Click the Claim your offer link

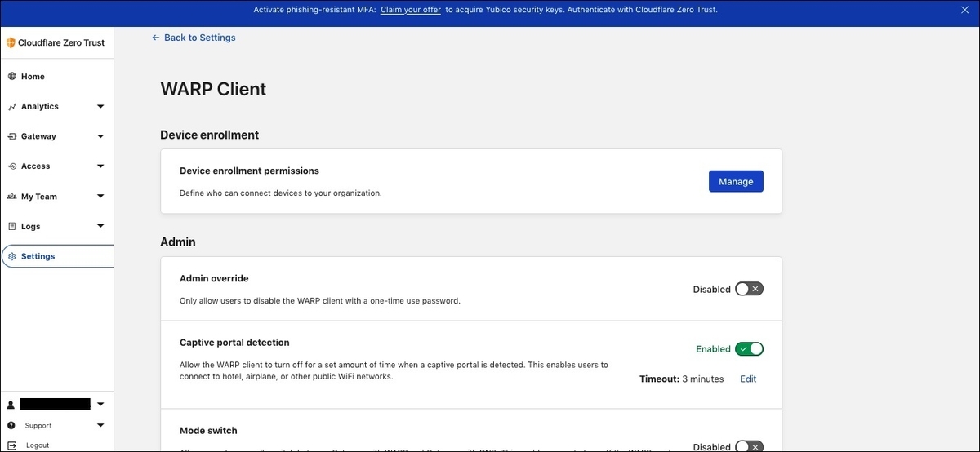(x=411, y=10)
